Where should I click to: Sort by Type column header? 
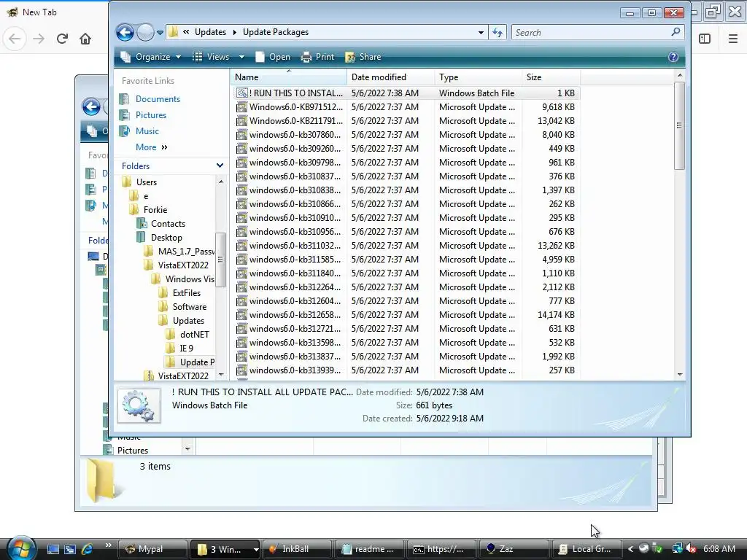[x=478, y=77]
